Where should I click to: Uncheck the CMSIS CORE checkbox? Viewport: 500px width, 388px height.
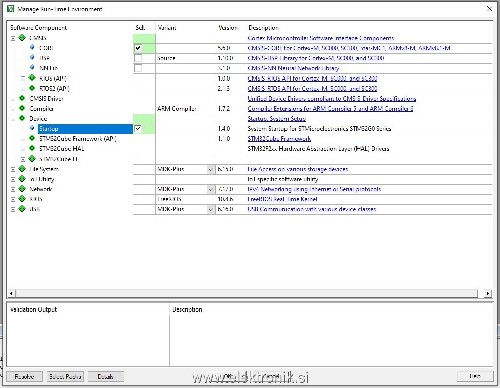pos(138,48)
